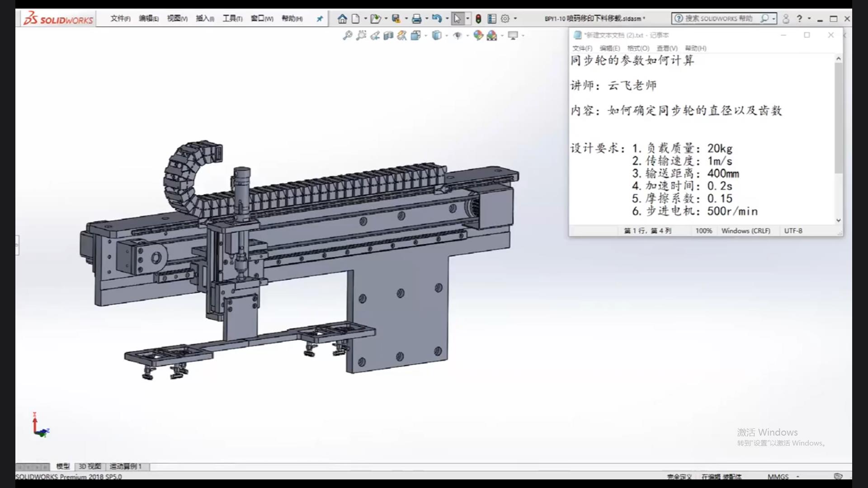
Task: Open the SolidWorks 视图(V) menu
Action: (177, 19)
